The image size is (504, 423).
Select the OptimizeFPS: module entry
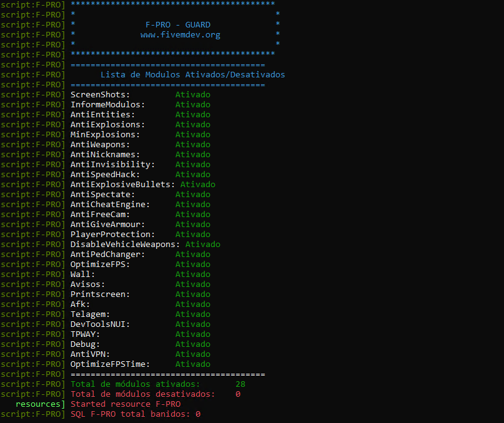click(100, 265)
